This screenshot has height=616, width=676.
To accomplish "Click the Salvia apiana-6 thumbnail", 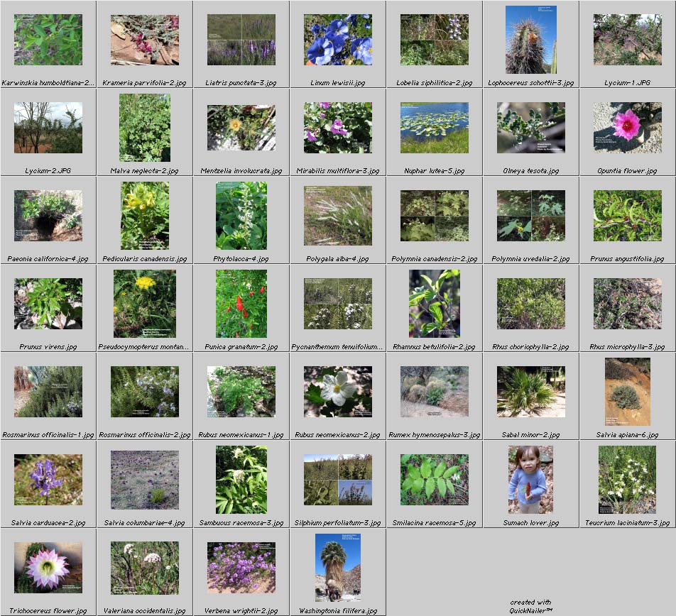I will tap(628, 392).
